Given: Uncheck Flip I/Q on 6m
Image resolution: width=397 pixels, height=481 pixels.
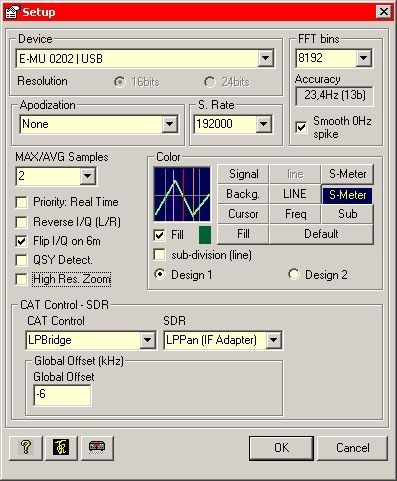Looking at the screenshot, I should point(21,241).
